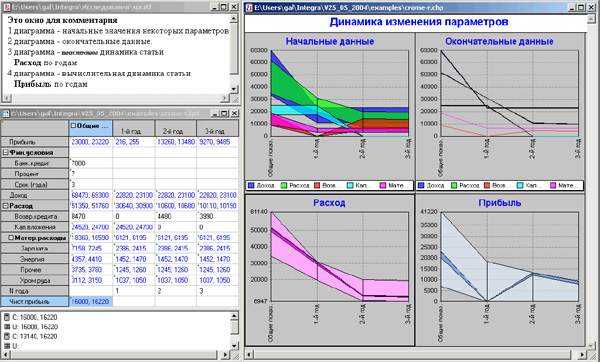Select the '2-й год' column header
Screen dimensions: 600x362
click(176, 128)
